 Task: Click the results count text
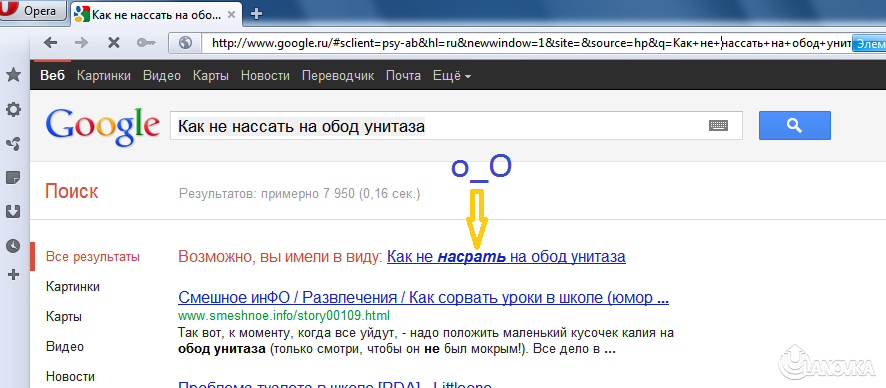(x=300, y=194)
